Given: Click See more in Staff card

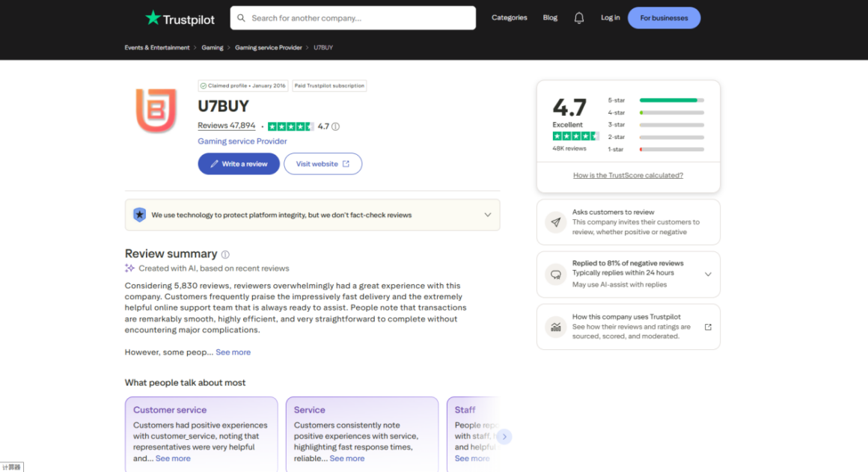Looking at the screenshot, I should click(472, 459).
